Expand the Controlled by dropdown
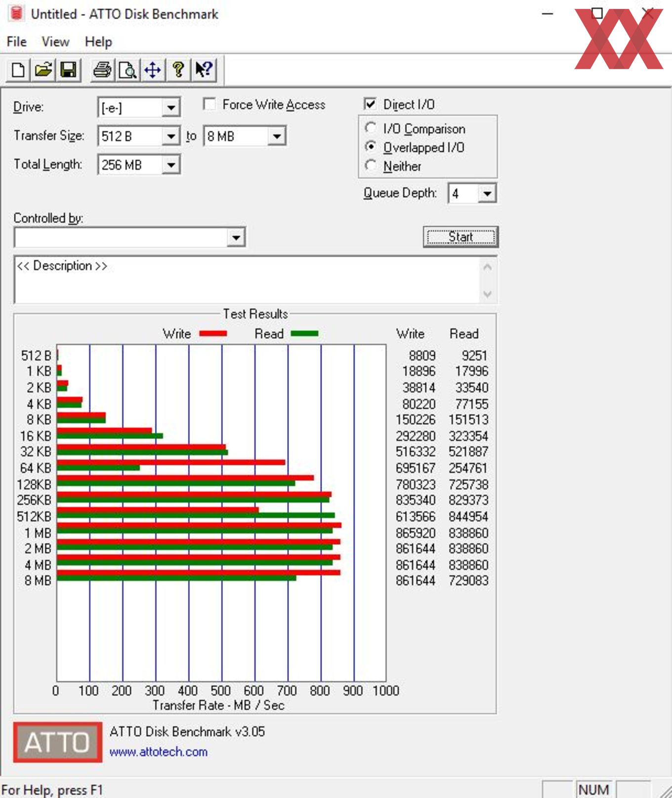672x798 pixels. pyautogui.click(x=236, y=238)
